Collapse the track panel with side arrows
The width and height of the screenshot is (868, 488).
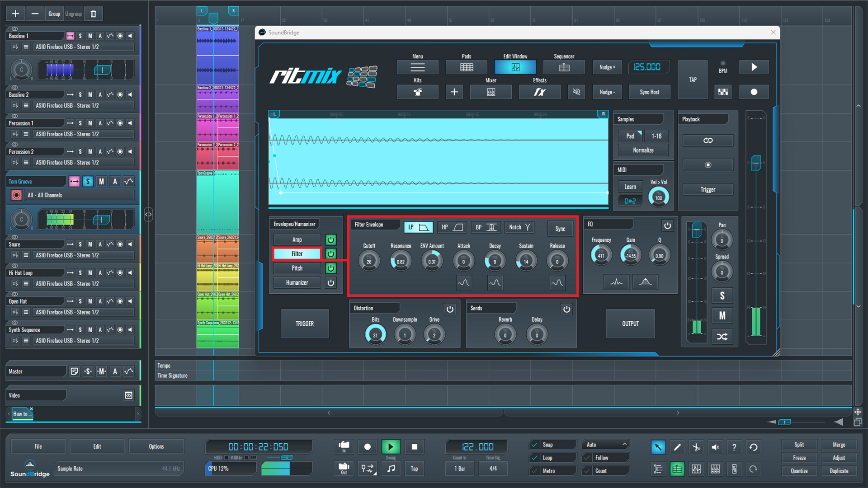click(x=148, y=214)
